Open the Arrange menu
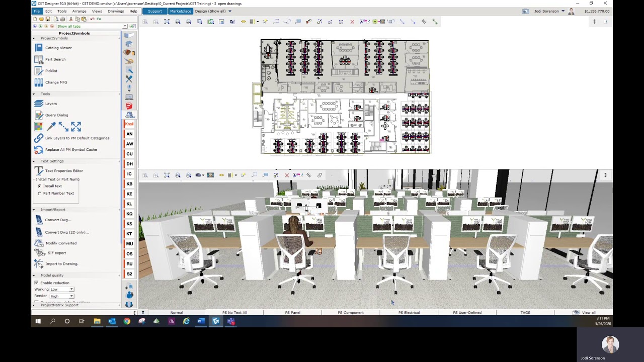 [x=79, y=11]
